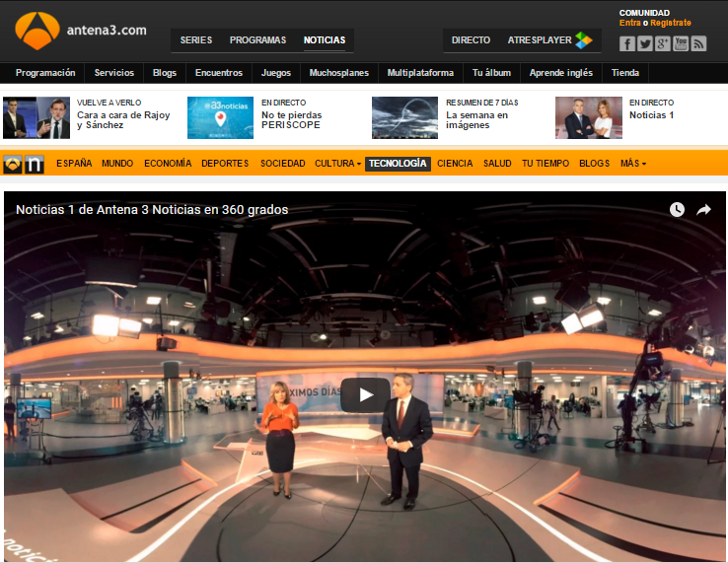Expand the MÁS dropdown
Viewport: 728px width, 563px height.
click(633, 164)
